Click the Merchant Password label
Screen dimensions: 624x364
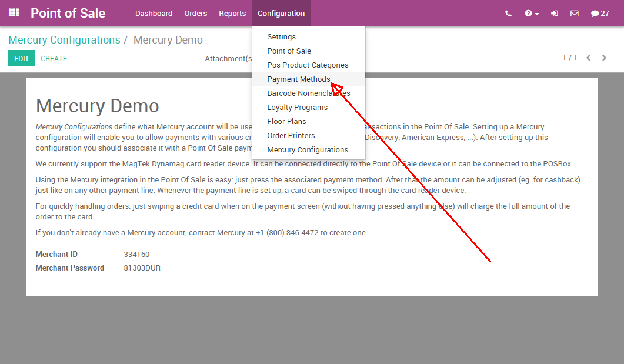click(69, 268)
